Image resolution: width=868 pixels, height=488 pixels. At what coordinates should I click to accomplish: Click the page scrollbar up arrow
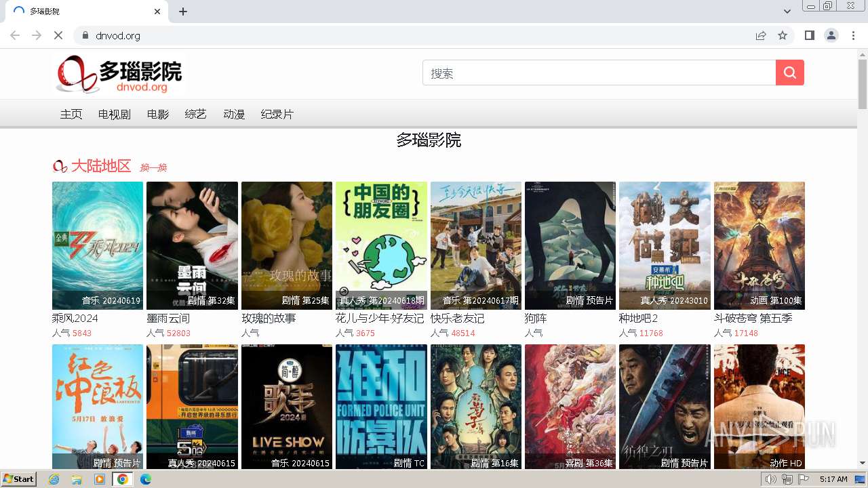[863, 54]
